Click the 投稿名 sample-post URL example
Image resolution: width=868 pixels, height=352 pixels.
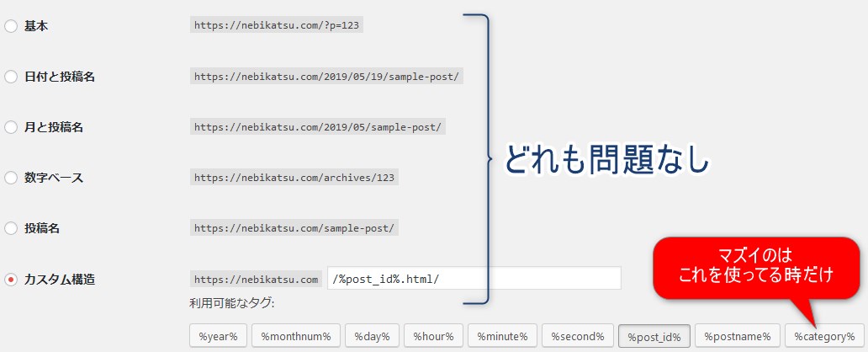(295, 228)
